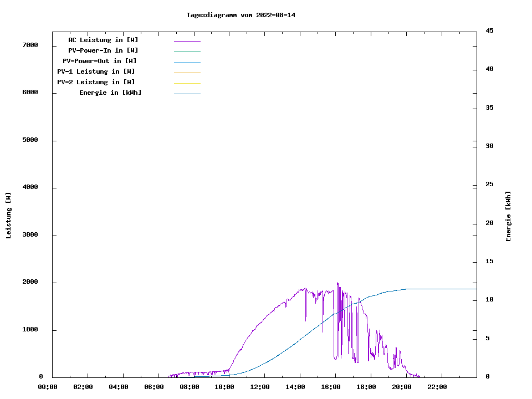Click the purple AC Leistung legend line sample
Screen dimensions: 532x399
(x=187, y=41)
